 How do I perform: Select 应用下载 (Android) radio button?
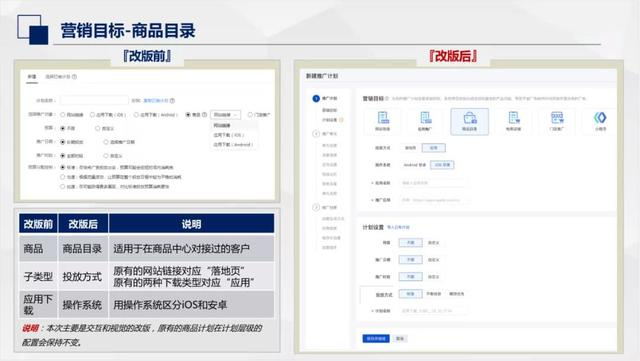[x=136, y=115]
